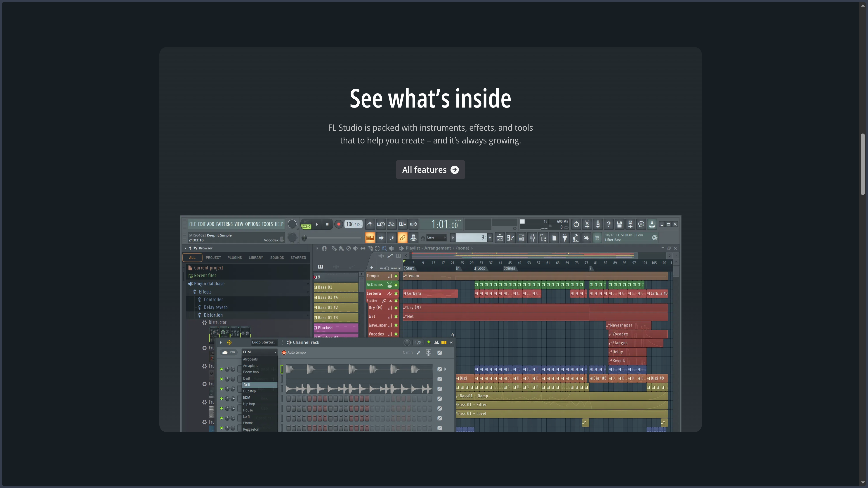Screen dimensions: 868x488
Task: Open the PATTERNS menu
Action: point(224,224)
